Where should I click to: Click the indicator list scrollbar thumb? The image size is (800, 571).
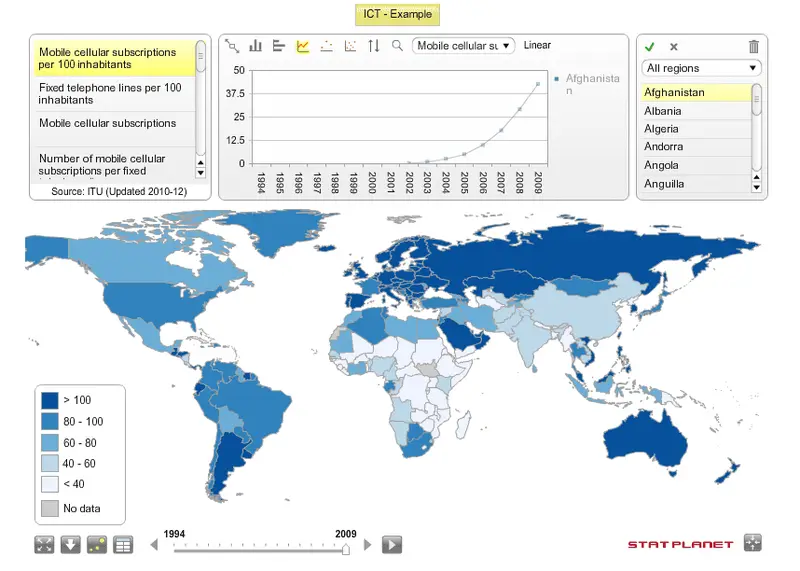pyautogui.click(x=201, y=56)
